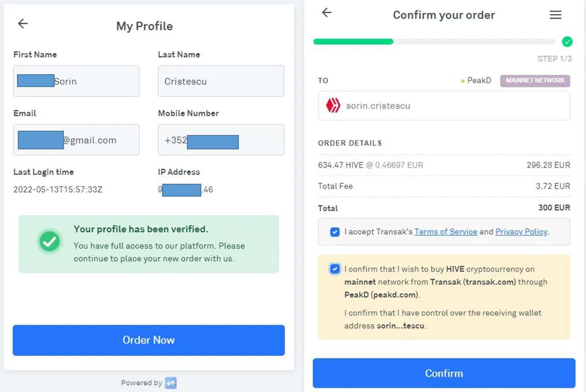Click the Order Now button
The height and width of the screenshot is (392, 586).
(149, 340)
